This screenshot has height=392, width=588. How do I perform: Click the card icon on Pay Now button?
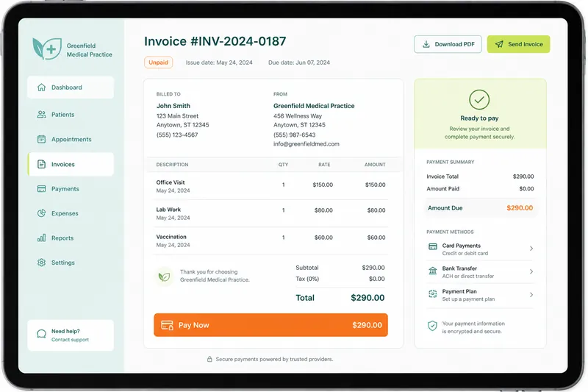tap(168, 325)
